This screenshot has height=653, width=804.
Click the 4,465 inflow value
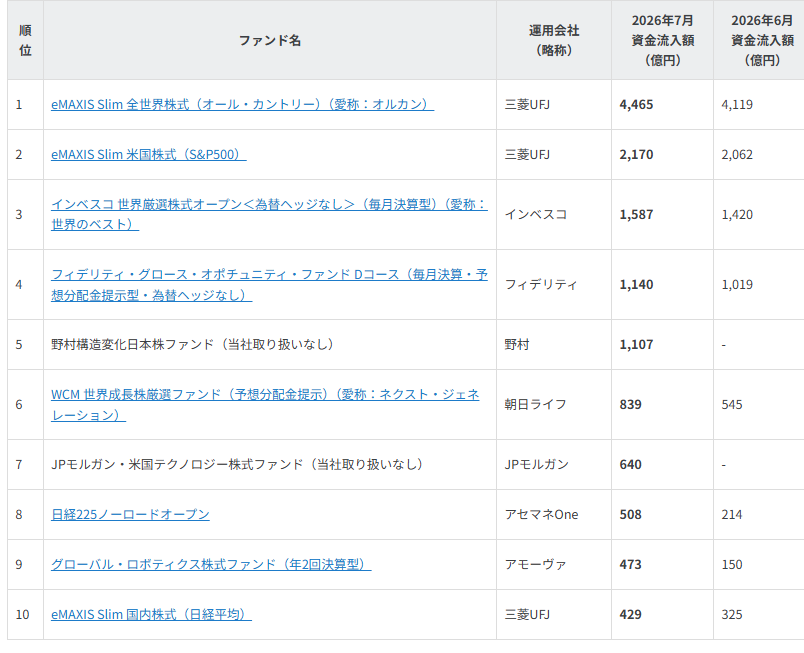click(x=636, y=105)
